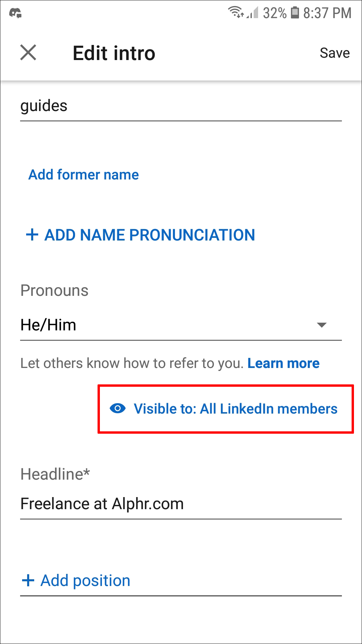The width and height of the screenshot is (362, 644).
Task: Open the Pronouns dropdown arrow
Action: [321, 325]
